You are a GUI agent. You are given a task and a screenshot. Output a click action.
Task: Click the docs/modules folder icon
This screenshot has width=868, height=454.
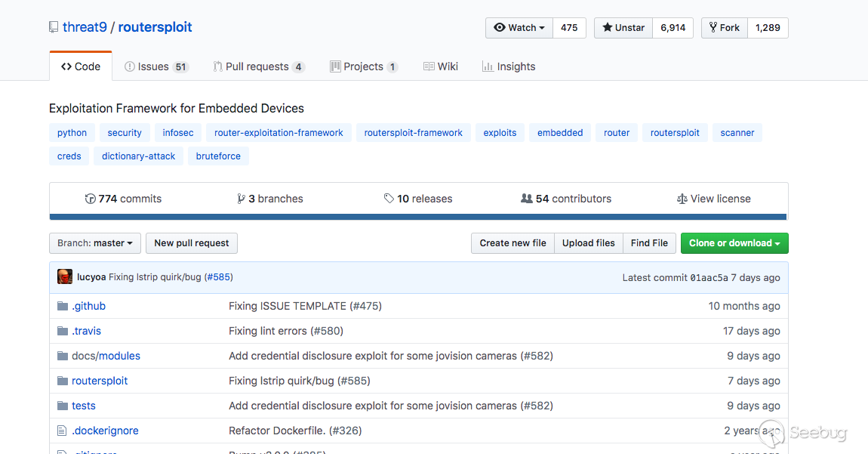[x=63, y=356]
